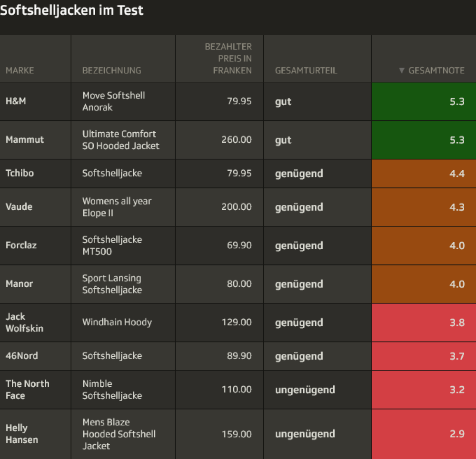
Task: Sort by Bezeichnung column header
Action: 112,70
